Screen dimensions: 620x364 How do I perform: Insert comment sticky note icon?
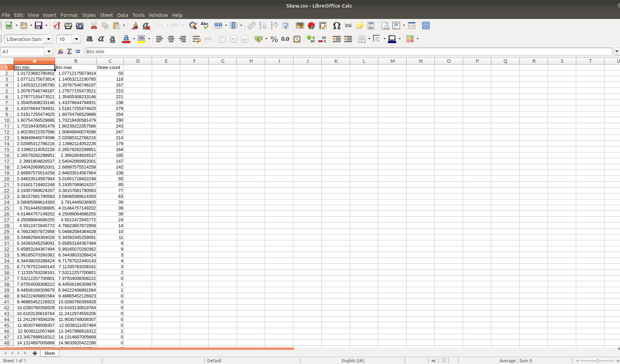pos(360,26)
